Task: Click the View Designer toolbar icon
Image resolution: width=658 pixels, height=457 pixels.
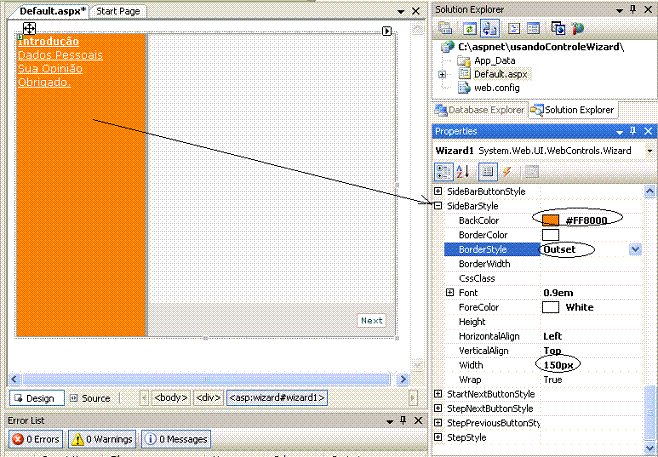Action: tap(533, 28)
